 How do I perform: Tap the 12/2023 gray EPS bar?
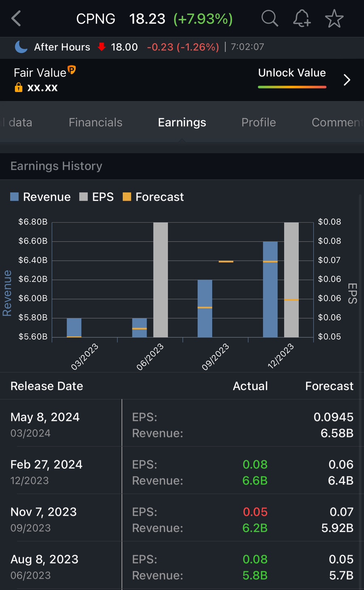coord(292,280)
